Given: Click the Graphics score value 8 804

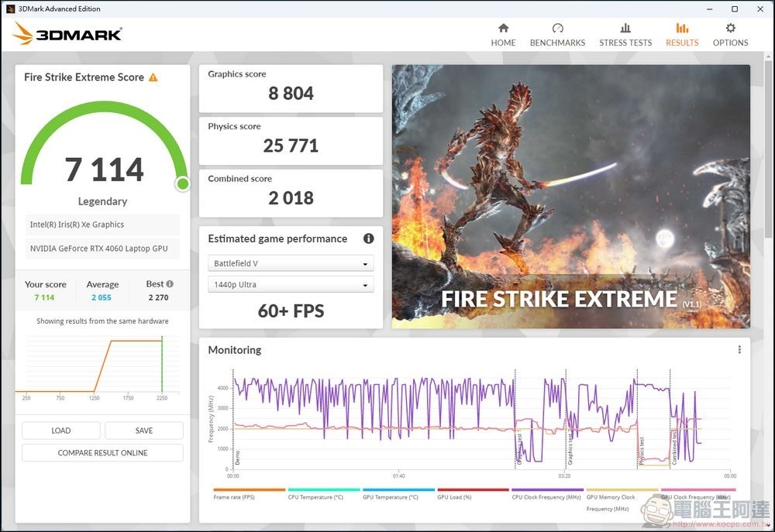Looking at the screenshot, I should point(291,94).
